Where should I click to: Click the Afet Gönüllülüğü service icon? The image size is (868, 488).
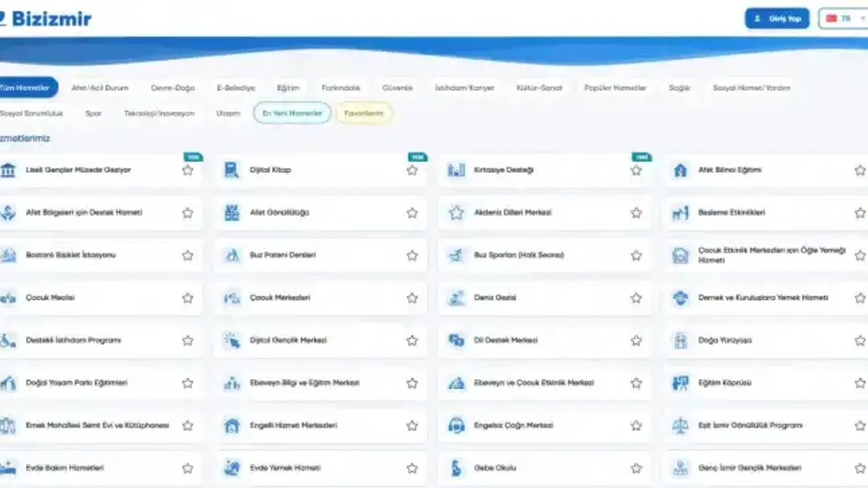pos(231,213)
